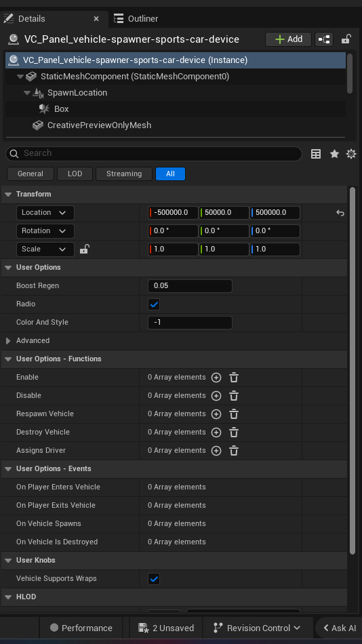
Task: Close the Details tab
Action: [96, 18]
